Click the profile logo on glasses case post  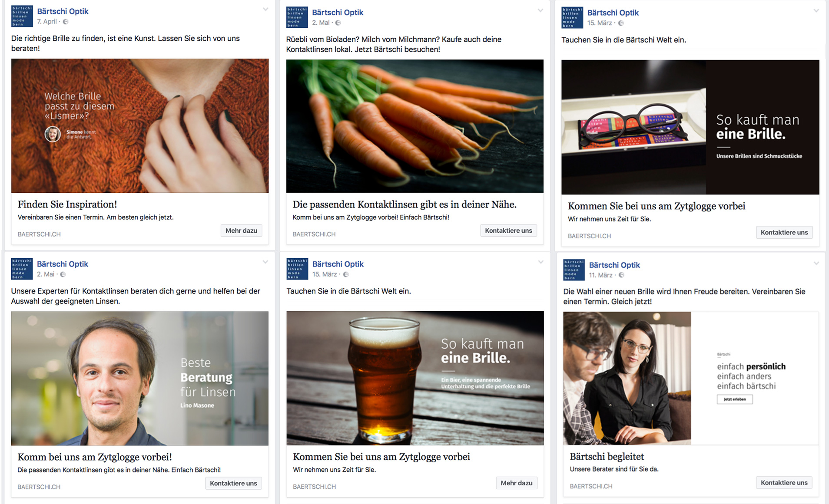[572, 18]
